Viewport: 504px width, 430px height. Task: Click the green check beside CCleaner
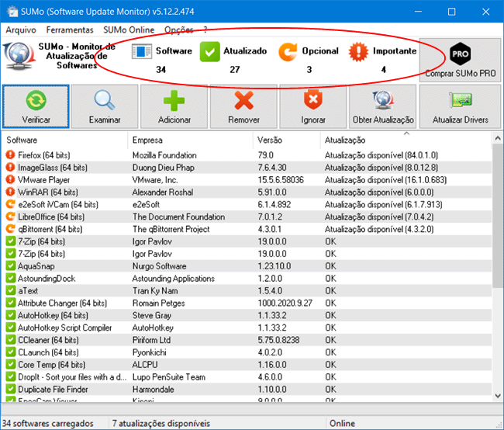pyautogui.click(x=10, y=340)
